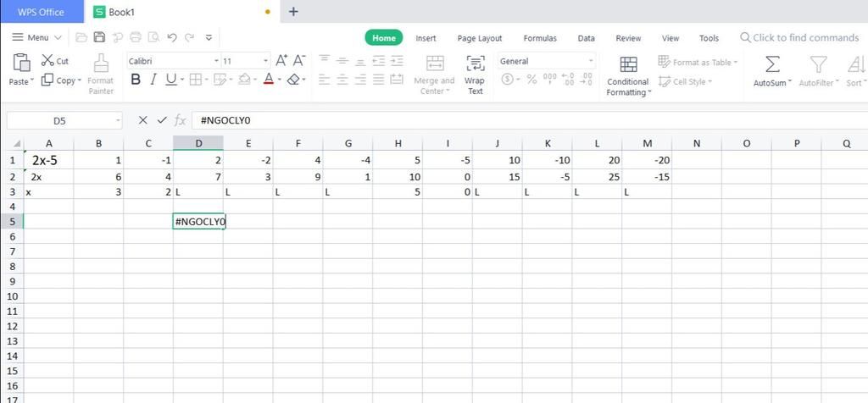Click the fill color bucket icon
Viewport: 868px width, 403px height.
coord(244,80)
